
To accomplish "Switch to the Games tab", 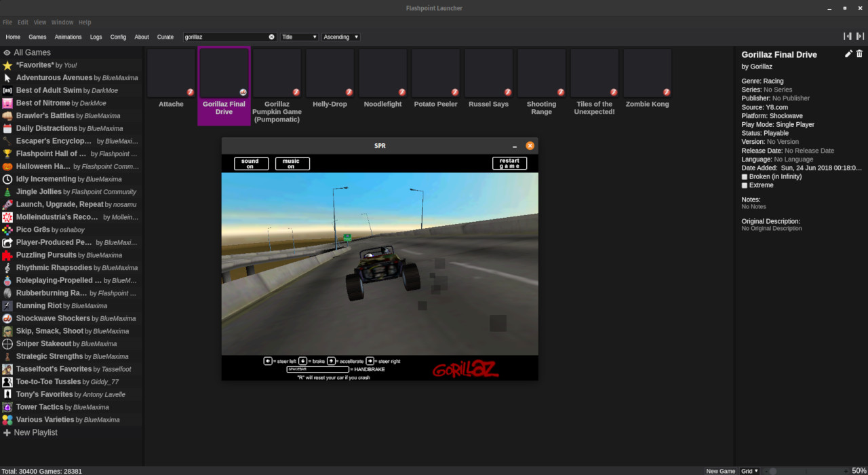I will click(x=37, y=37).
